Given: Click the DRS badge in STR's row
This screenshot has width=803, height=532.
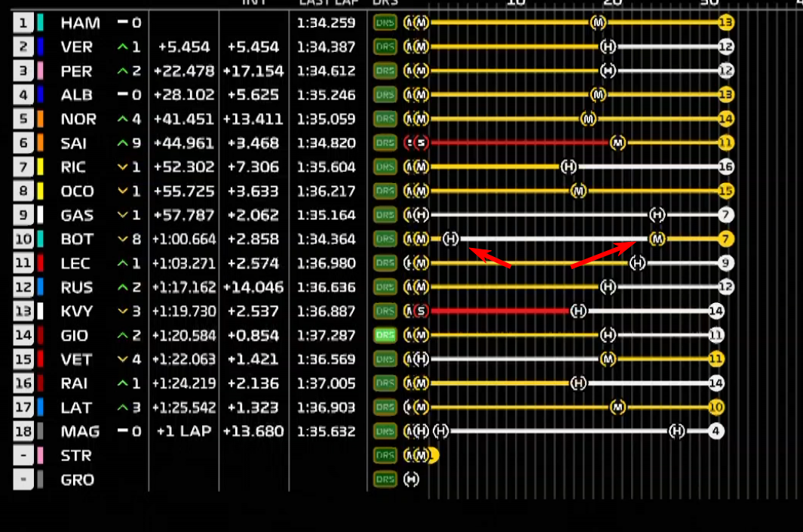Looking at the screenshot, I should tap(385, 455).
